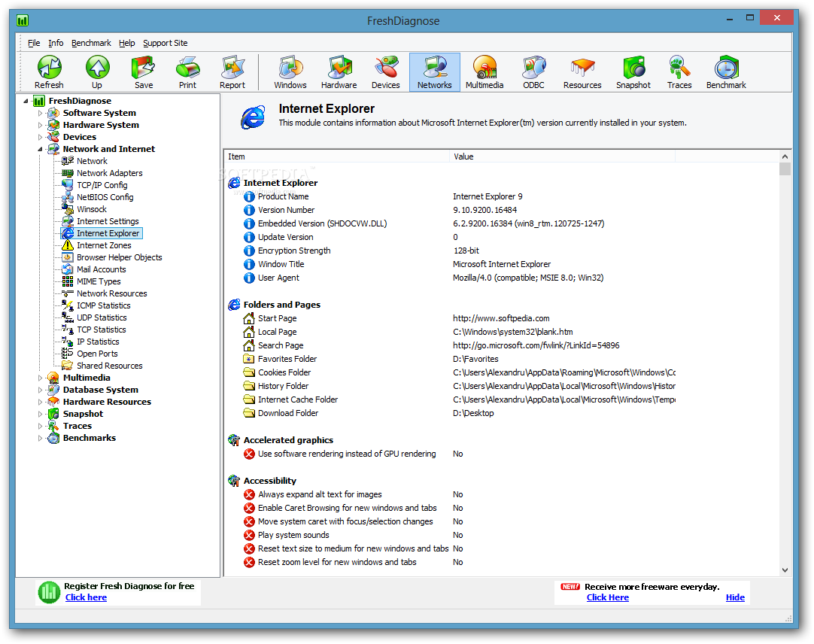Select the Windows toolbar icon
Image resolution: width=814 pixels, height=644 pixels.
click(290, 73)
